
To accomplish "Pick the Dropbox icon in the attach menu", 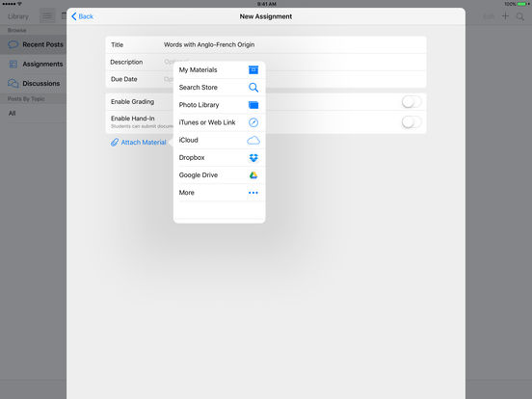I will coord(253,158).
